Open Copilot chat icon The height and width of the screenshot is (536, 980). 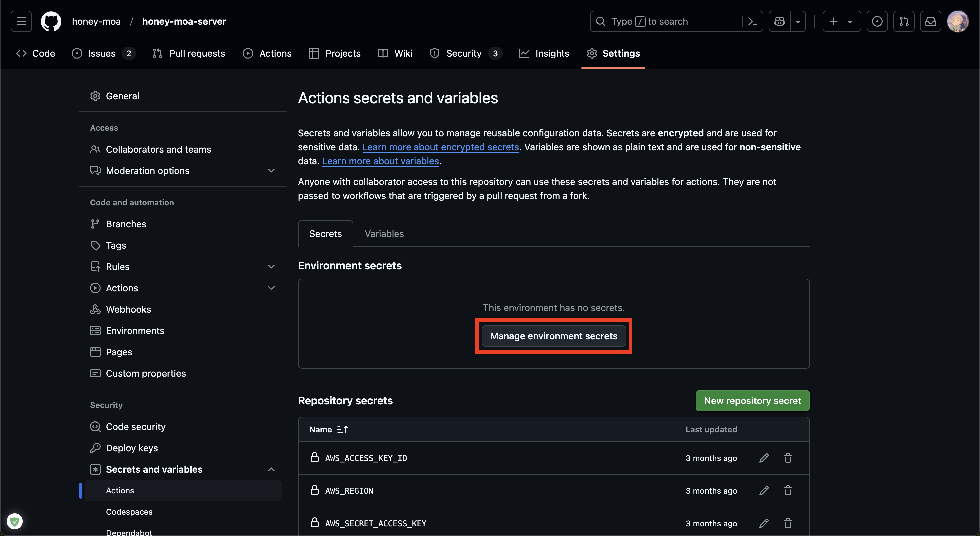point(780,21)
